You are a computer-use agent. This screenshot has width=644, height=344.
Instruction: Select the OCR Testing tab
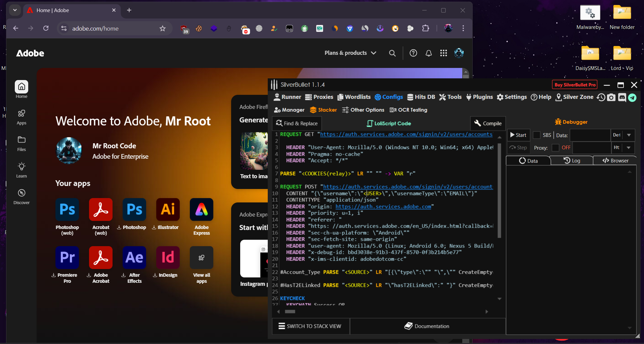[409, 110]
